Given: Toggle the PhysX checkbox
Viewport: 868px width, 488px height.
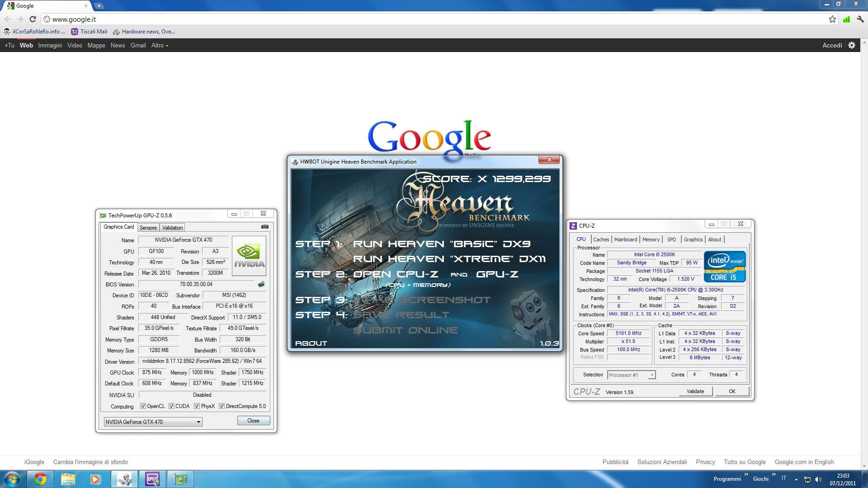Looking at the screenshot, I should 197,406.
